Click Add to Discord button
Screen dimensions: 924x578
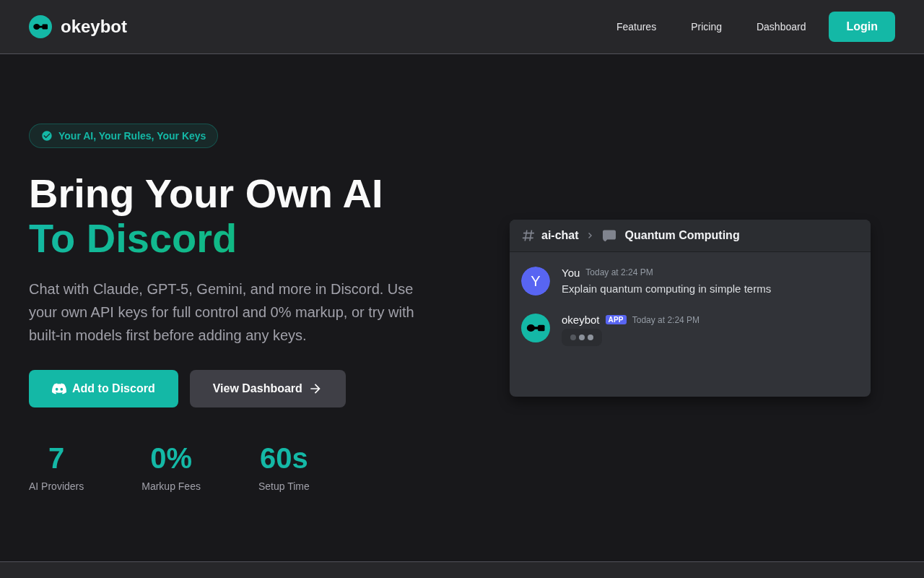click(x=103, y=389)
